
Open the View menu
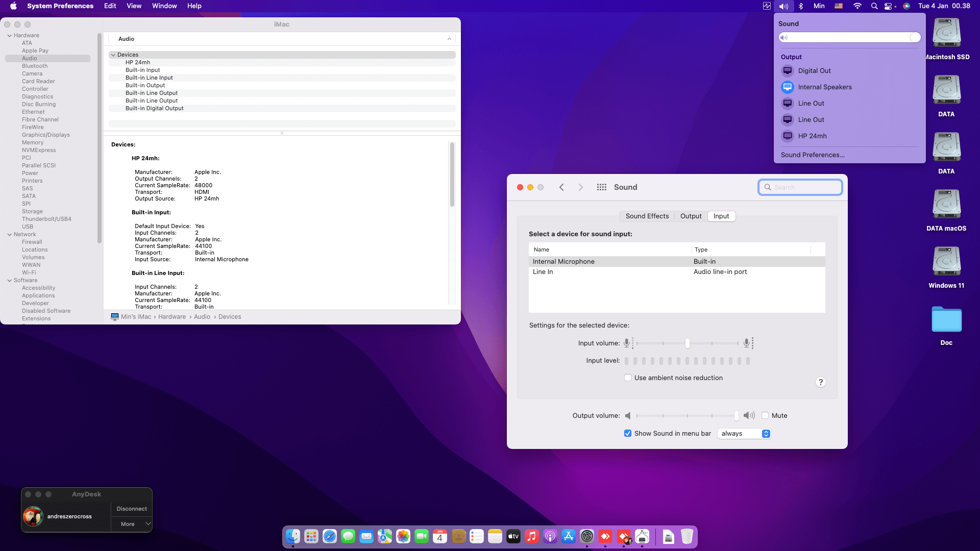[x=134, y=6]
